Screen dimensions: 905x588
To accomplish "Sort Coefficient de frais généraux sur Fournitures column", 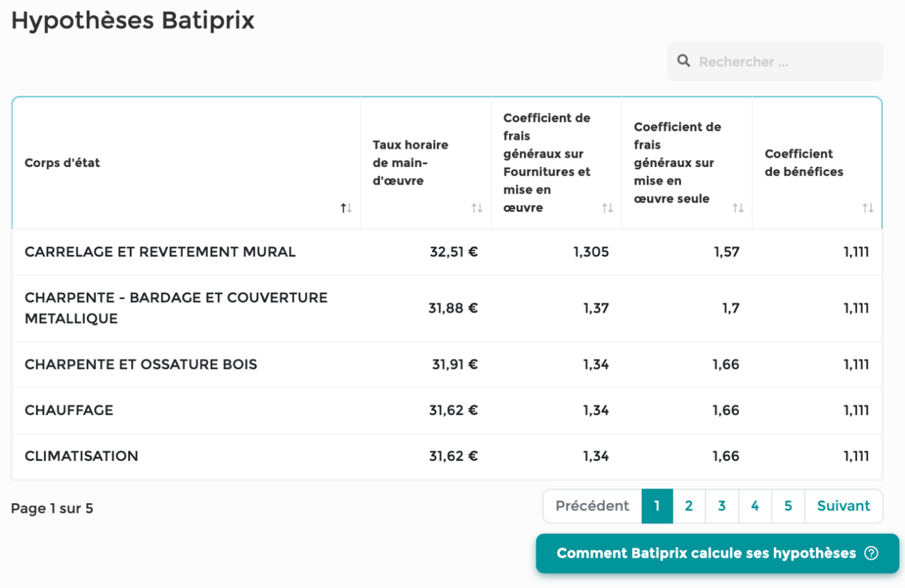I will [607, 208].
